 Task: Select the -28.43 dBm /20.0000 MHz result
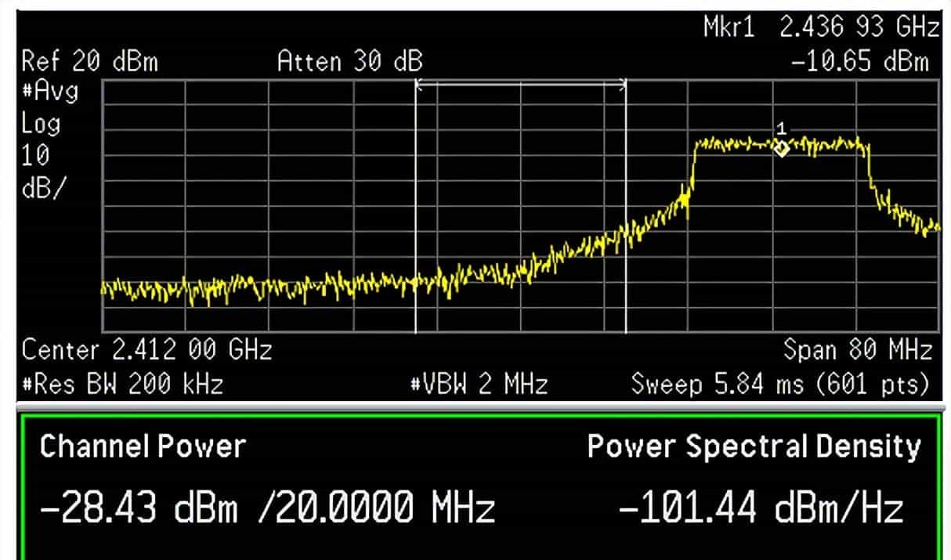pos(267,508)
